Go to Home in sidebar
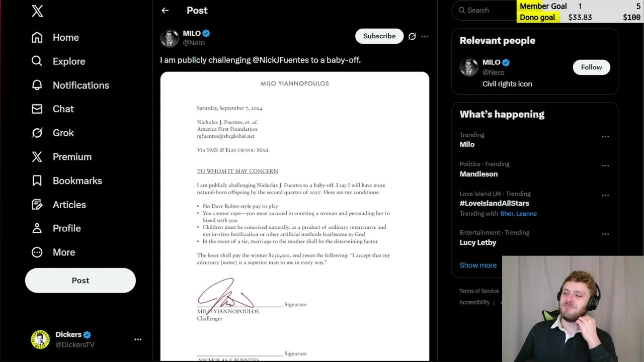Screen dimensions: 644x362 [x=55, y=38]
